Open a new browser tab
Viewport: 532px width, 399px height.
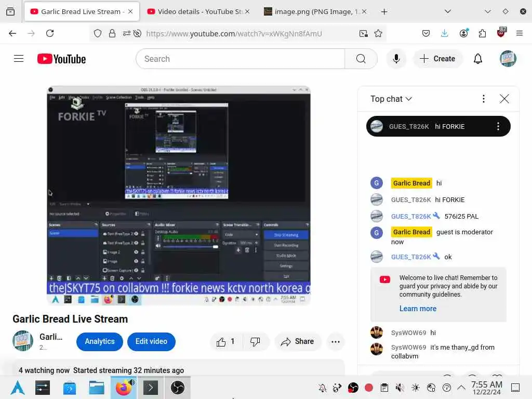(x=384, y=11)
